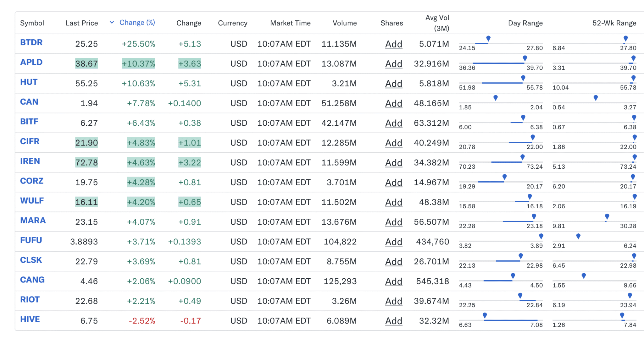The image size is (644, 344).
Task: Open the HIVE ticker link
Action: (x=30, y=319)
